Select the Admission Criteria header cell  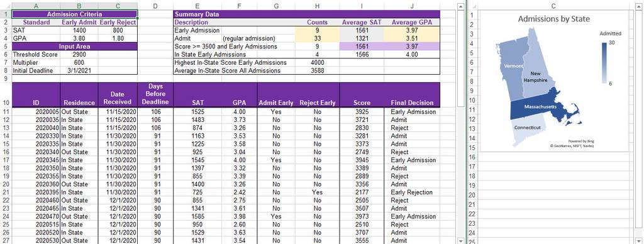75,14
